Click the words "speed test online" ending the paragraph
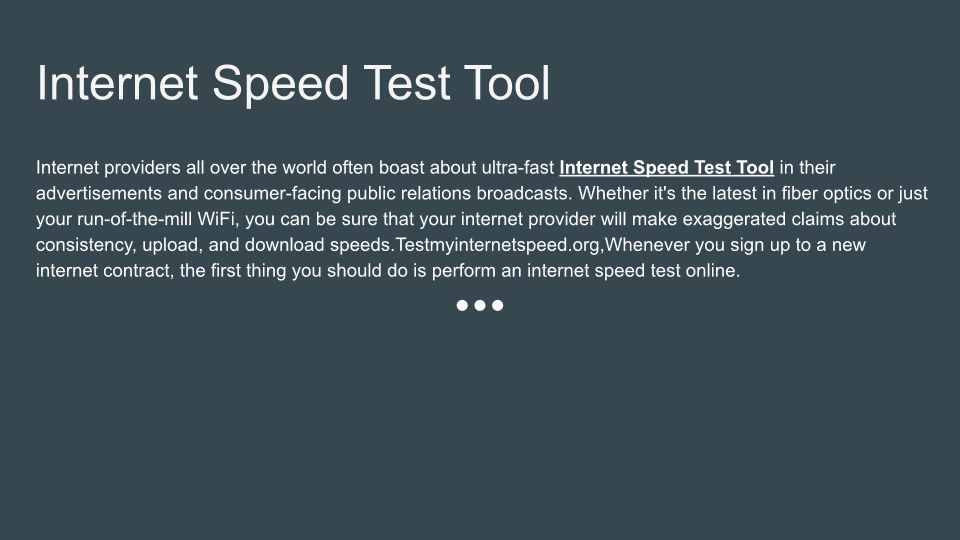The height and width of the screenshot is (540, 960). coord(671,271)
